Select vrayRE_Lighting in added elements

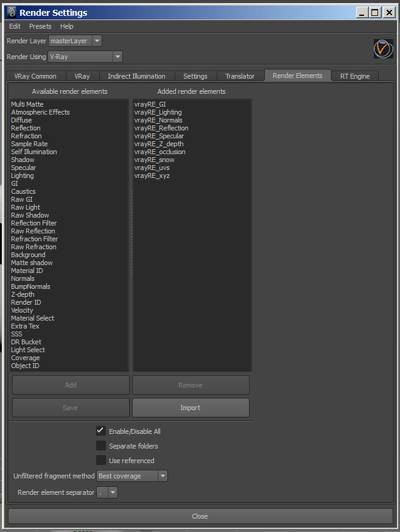(158, 112)
